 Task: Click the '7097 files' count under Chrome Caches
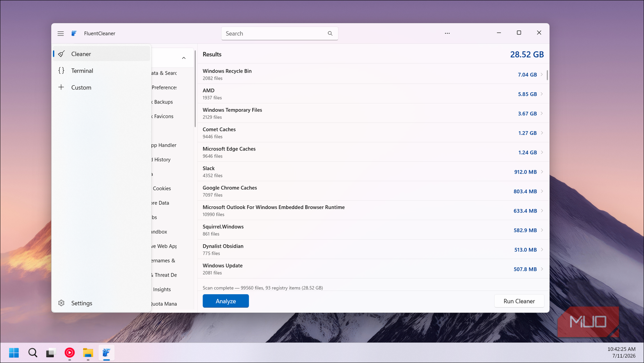(212, 195)
